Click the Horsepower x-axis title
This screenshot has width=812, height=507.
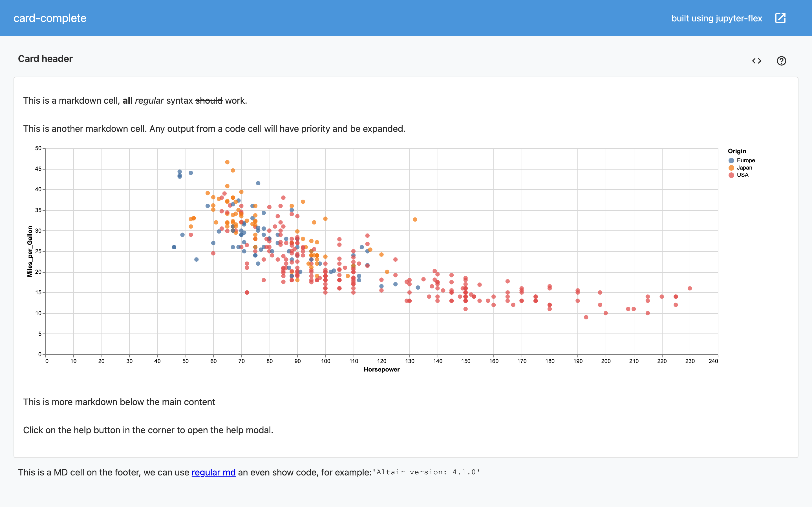click(381, 369)
